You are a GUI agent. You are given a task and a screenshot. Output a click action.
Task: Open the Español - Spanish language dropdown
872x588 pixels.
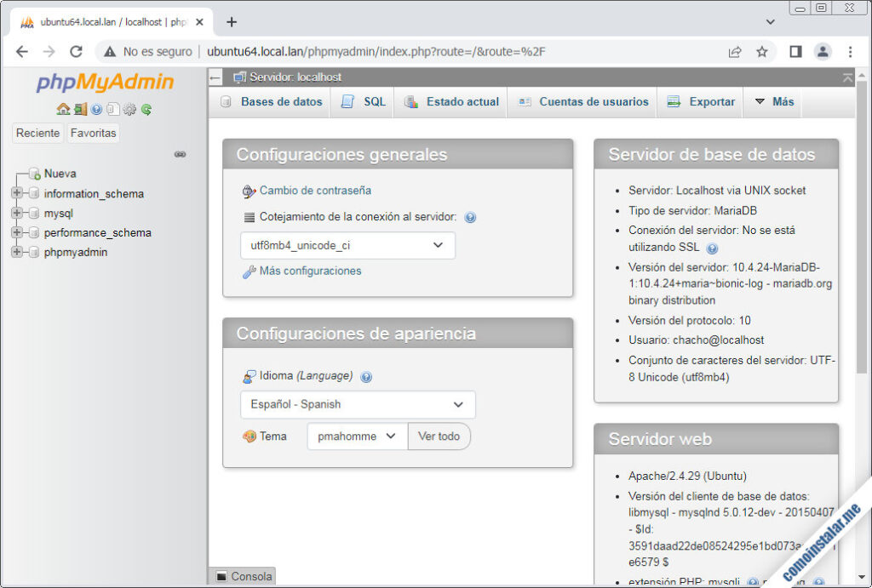tap(358, 404)
